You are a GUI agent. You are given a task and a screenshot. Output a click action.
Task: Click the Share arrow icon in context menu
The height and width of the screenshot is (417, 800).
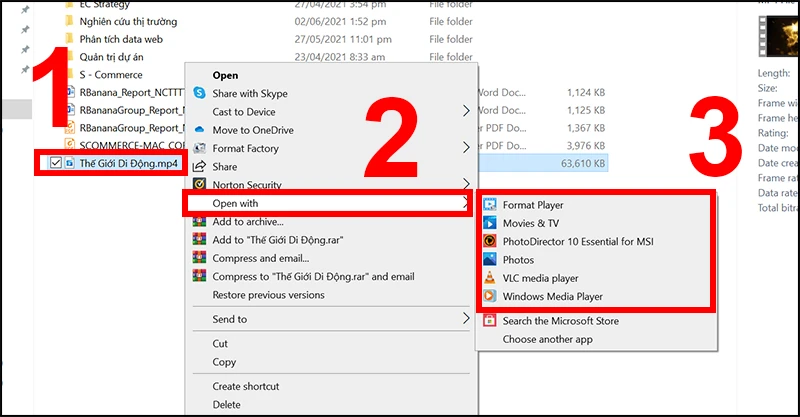(x=199, y=167)
